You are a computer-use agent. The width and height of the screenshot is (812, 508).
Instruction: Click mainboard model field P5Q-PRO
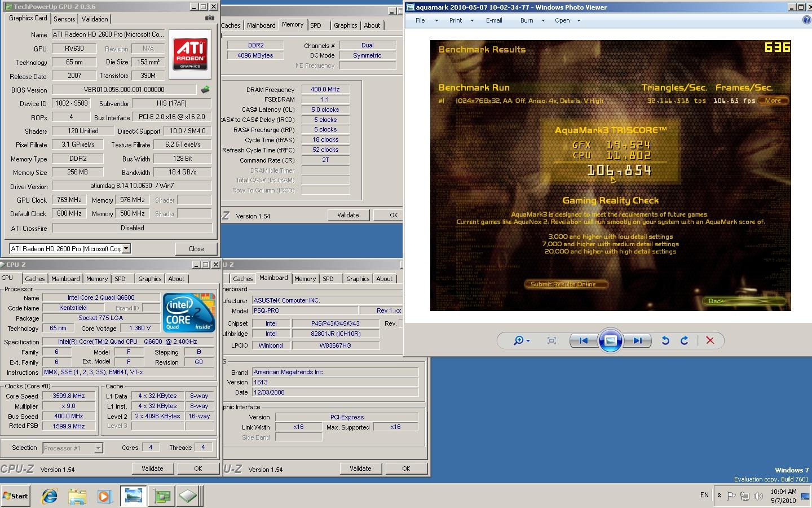pyautogui.click(x=304, y=310)
